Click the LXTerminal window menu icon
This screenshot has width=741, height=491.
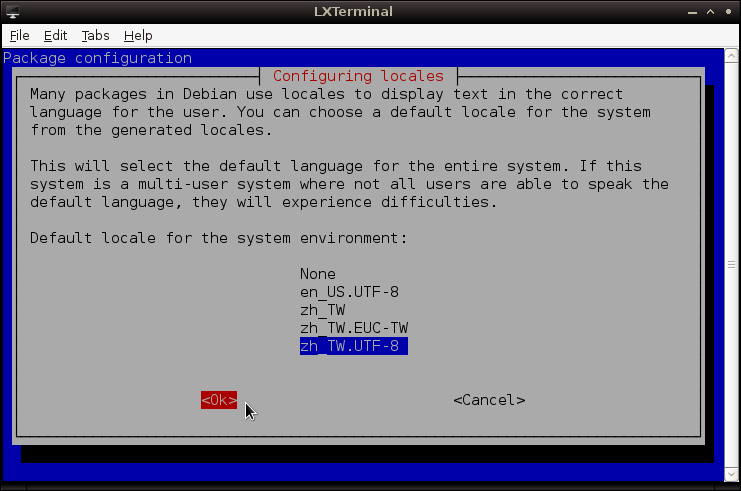click(12, 11)
